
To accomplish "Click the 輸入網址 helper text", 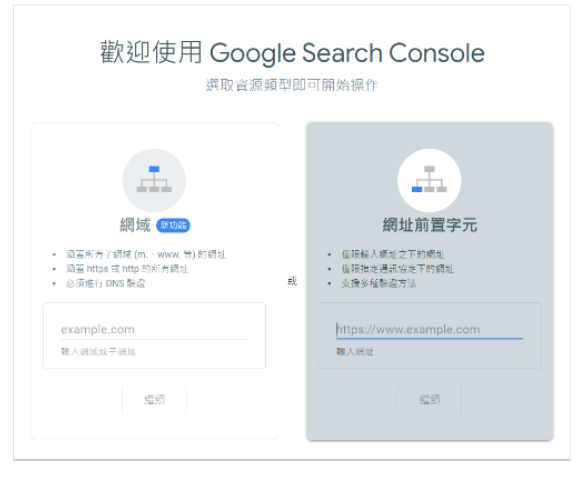I will point(354,351).
